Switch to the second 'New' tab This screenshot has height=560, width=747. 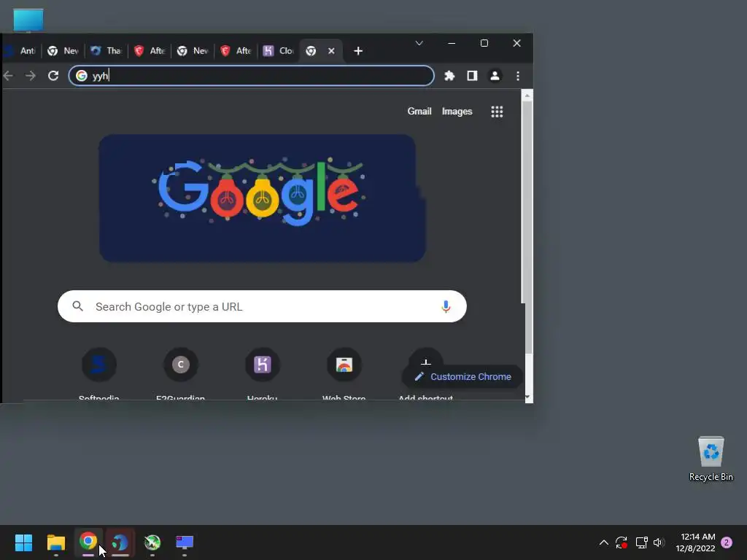click(193, 51)
